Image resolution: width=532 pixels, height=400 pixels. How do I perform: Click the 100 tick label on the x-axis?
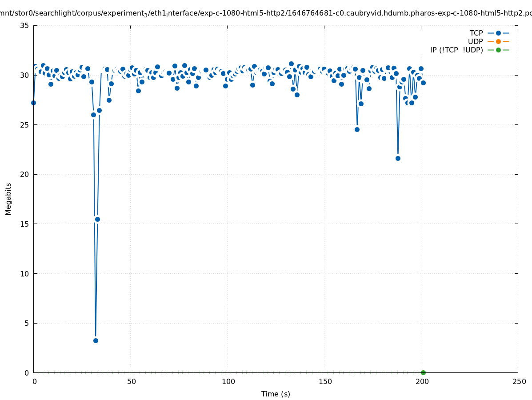pyautogui.click(x=228, y=381)
